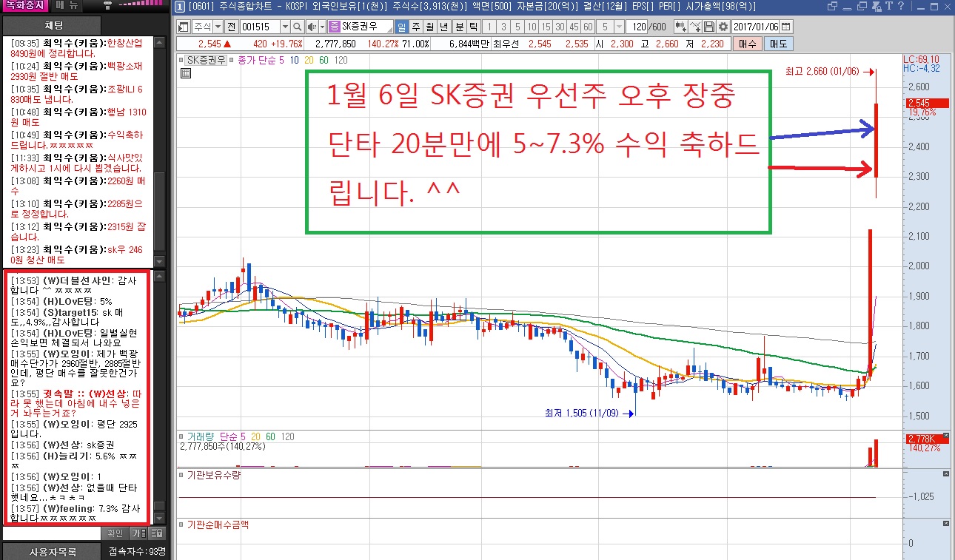The height and width of the screenshot is (560, 955).
Task: Click the speaker sound icon in toolbar
Action: (312, 27)
